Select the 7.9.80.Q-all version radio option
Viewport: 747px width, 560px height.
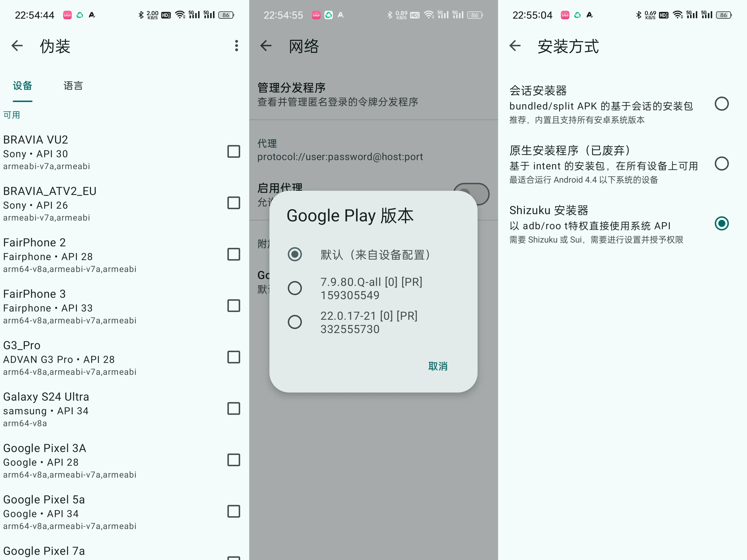pyautogui.click(x=295, y=288)
